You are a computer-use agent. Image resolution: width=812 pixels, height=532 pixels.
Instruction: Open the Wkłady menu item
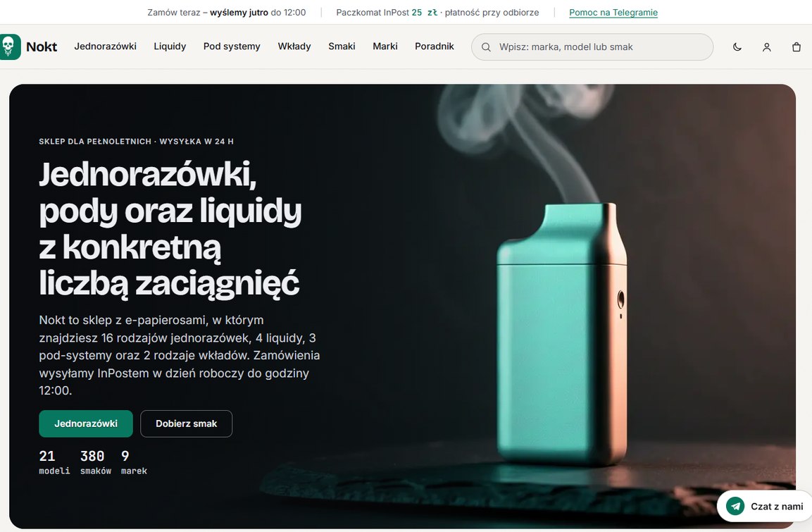pos(294,47)
